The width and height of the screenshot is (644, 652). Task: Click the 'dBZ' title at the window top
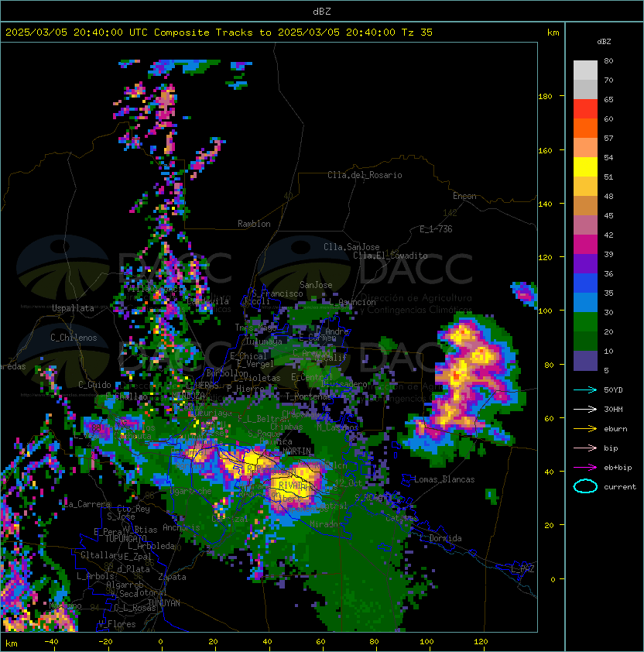pyautogui.click(x=322, y=12)
